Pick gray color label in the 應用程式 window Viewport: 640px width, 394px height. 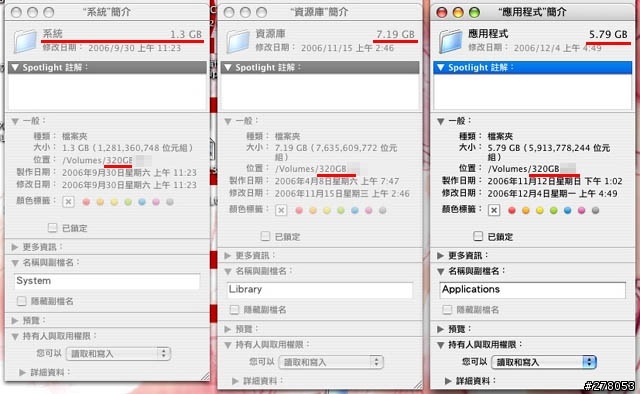(596, 210)
